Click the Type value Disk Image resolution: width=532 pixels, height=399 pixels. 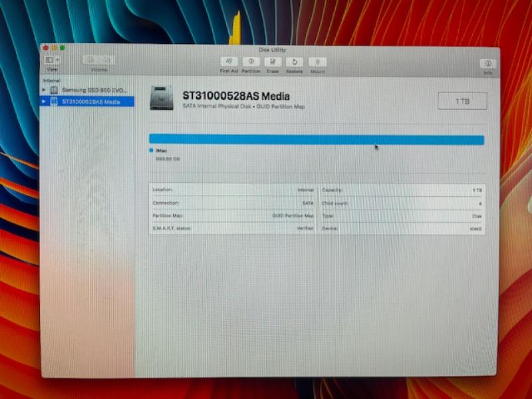click(477, 216)
